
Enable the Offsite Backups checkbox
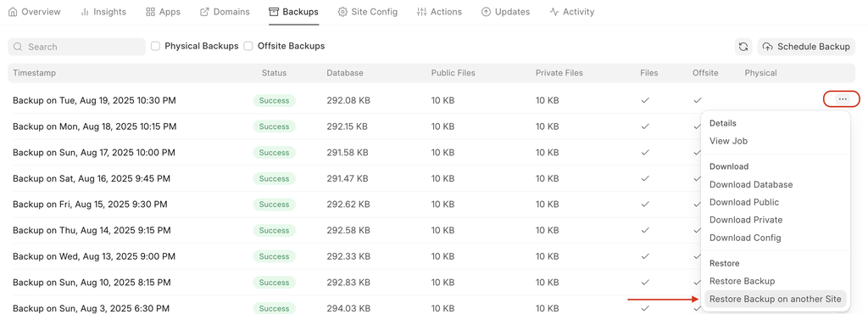248,46
